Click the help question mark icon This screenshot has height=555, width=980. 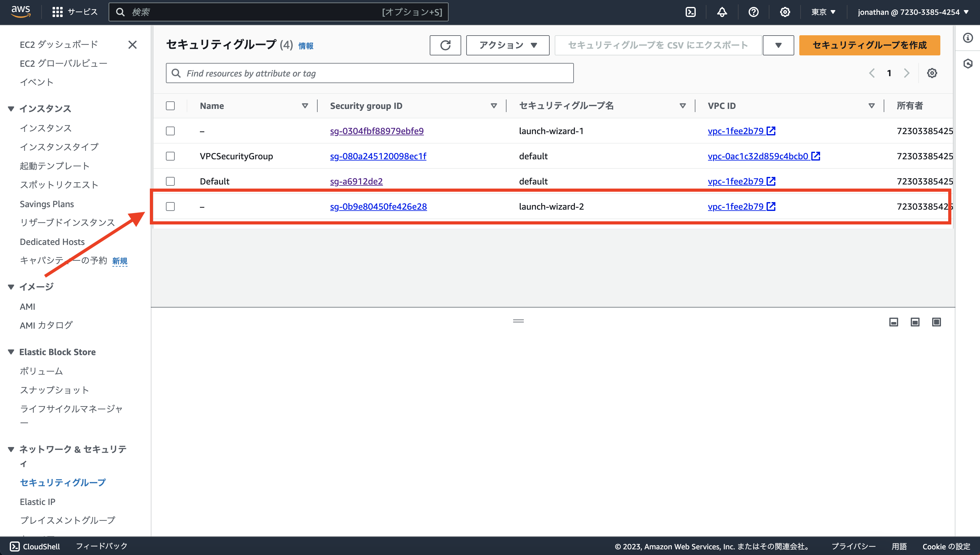[x=754, y=12]
